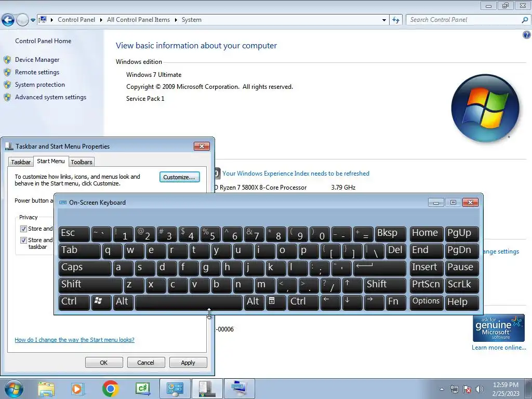Toggle Store and display taskbar checkbox
Viewport: 532px width, 399px height.
(23, 240)
